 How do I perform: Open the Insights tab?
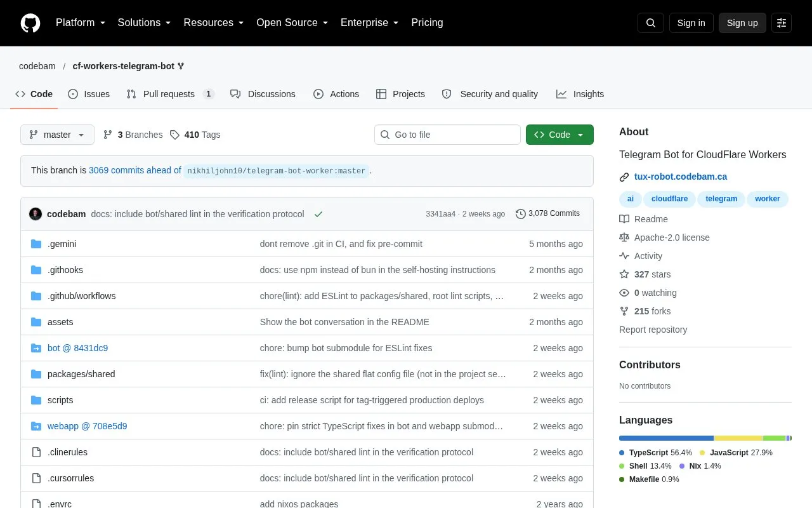point(580,94)
